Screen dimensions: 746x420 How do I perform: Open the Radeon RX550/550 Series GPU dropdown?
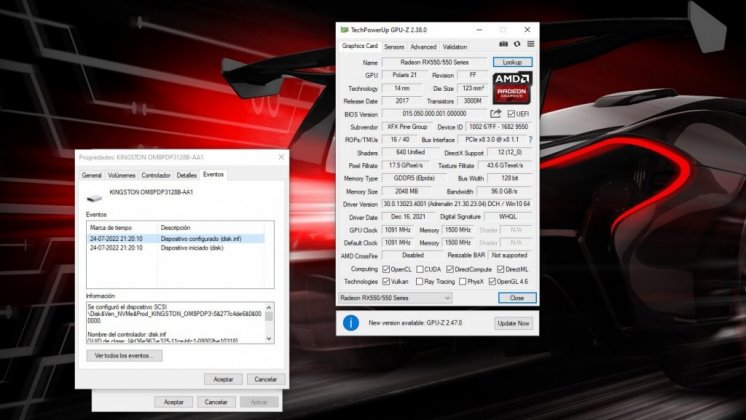click(x=395, y=298)
